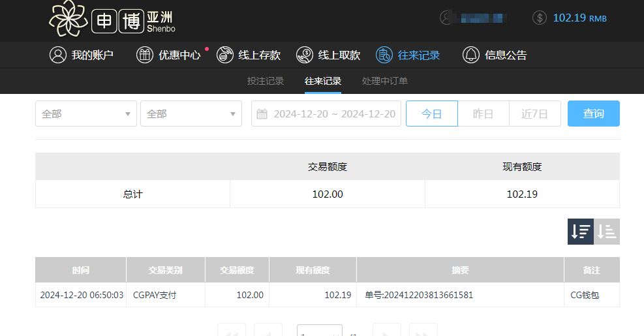Screen dimensions: 644x336
Task: Sort records in descending order
Action: [580, 232]
